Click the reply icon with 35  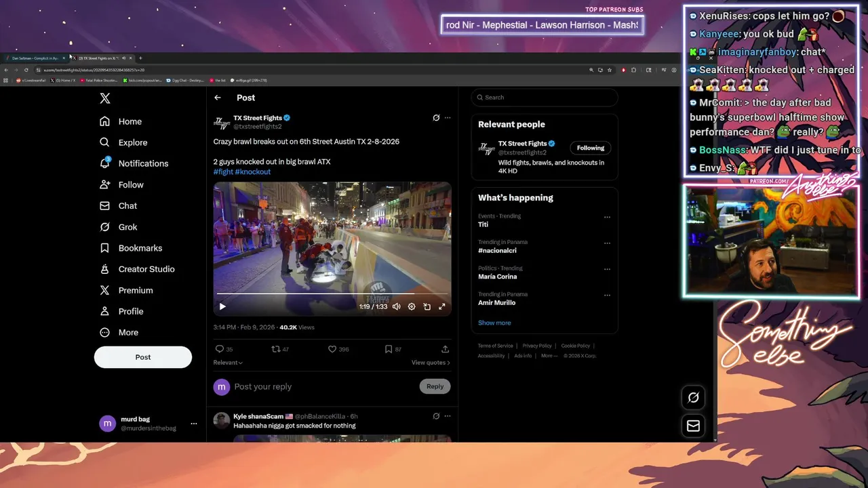point(224,349)
